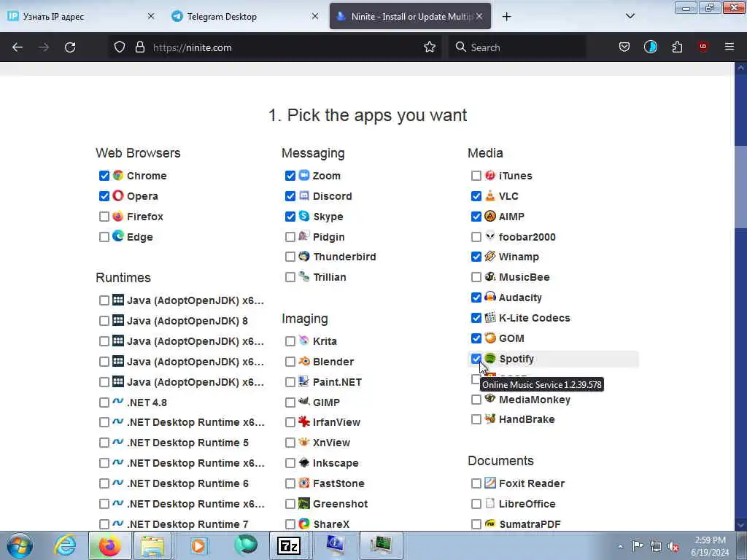
Task: Check the LibreOffice checkbox
Action: [x=476, y=504]
